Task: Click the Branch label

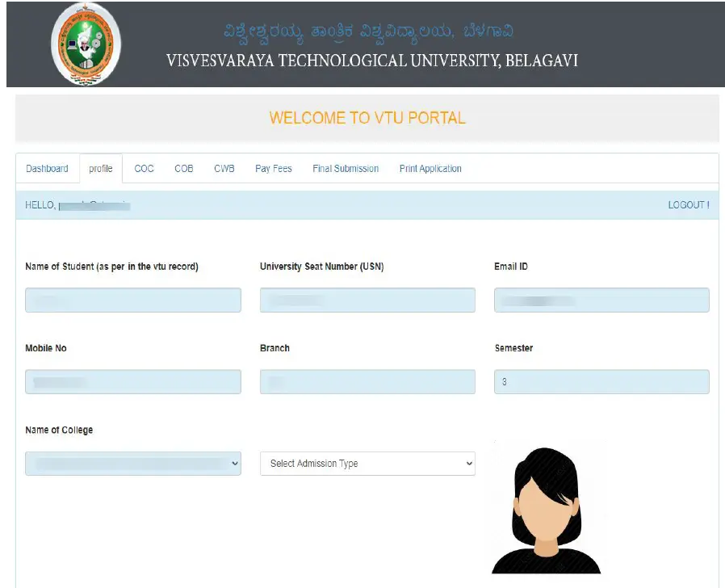Action: point(274,348)
